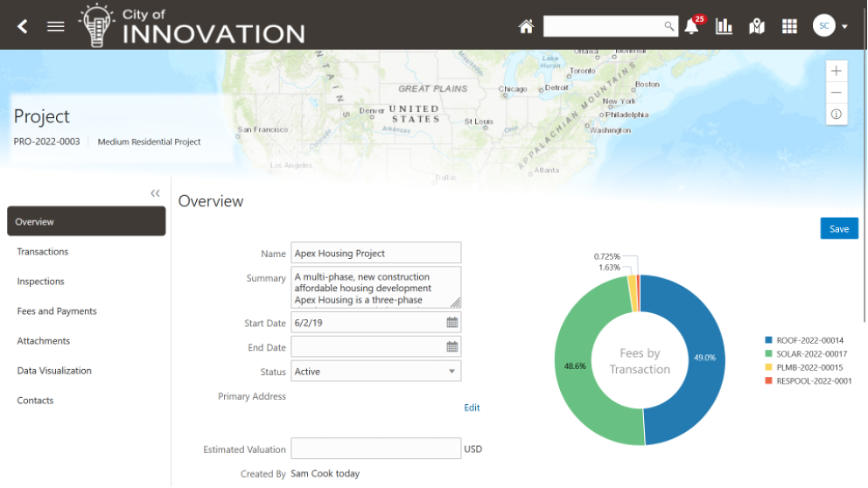Image resolution: width=868 pixels, height=488 pixels.
Task: Click the green 48.6% donut segment
Action: pyautogui.click(x=575, y=366)
